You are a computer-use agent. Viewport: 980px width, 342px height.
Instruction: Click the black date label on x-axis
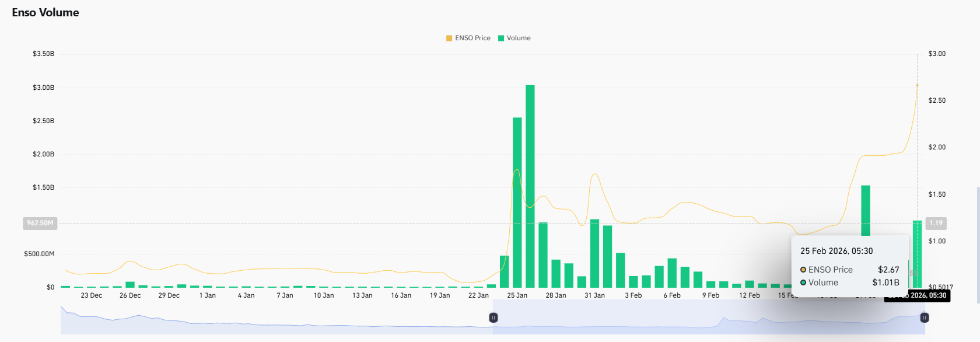pyautogui.click(x=918, y=296)
